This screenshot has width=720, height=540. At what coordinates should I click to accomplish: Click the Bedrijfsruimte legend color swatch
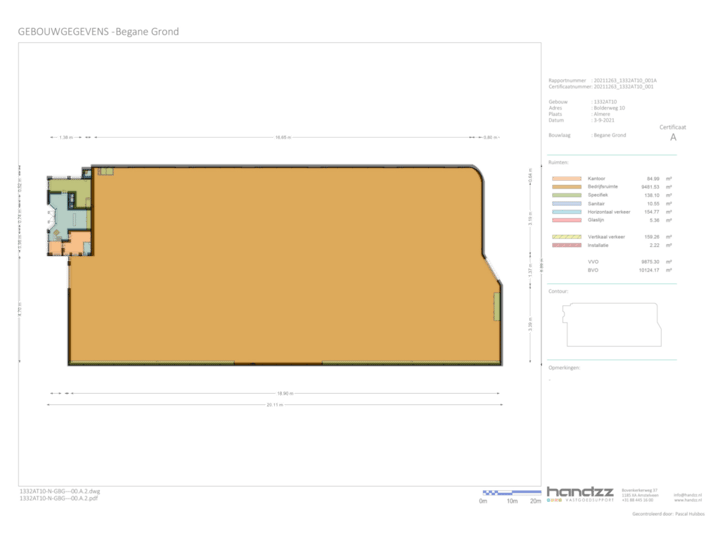click(567, 185)
